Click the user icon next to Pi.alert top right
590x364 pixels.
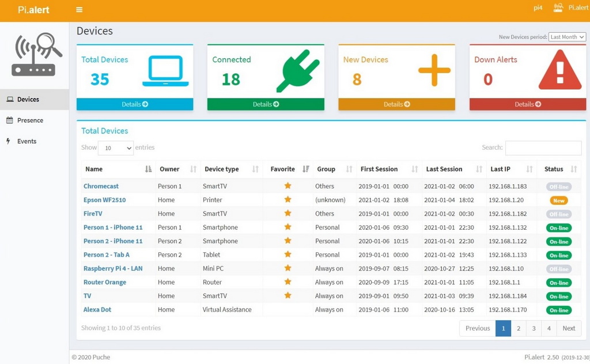click(x=558, y=8)
